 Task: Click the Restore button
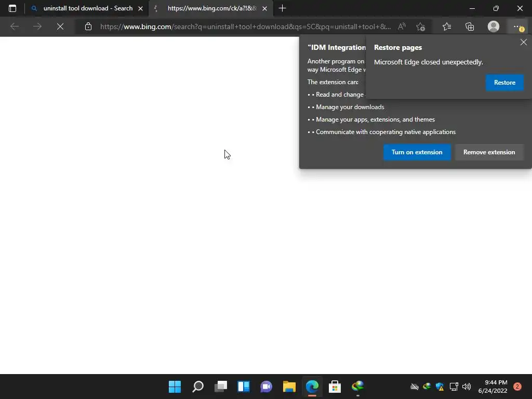point(504,83)
